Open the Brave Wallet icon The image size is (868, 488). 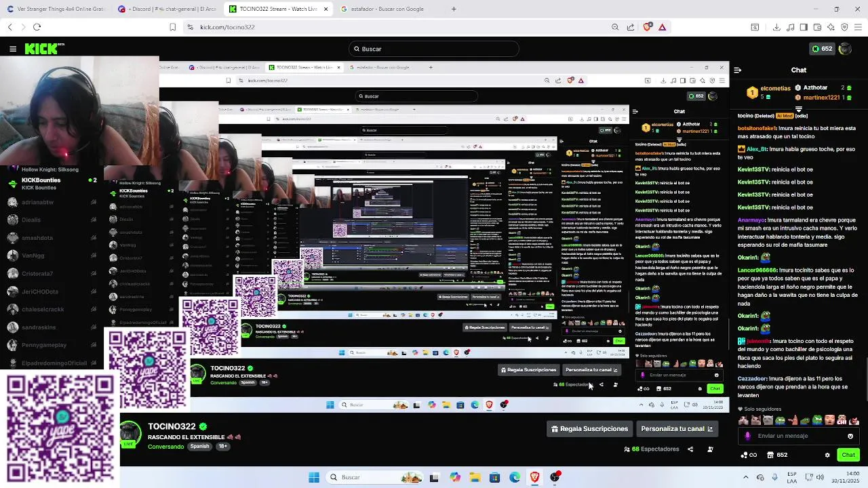coord(817,27)
